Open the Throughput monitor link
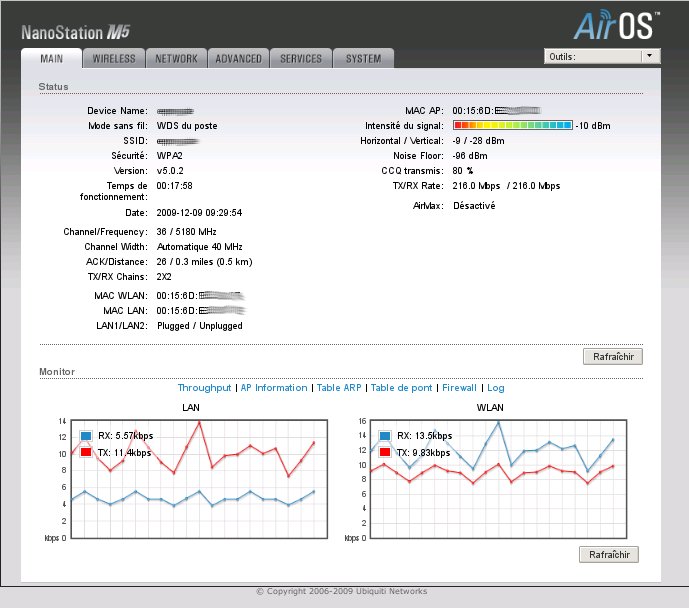Image resolution: width=689 pixels, height=608 pixels. point(204,388)
